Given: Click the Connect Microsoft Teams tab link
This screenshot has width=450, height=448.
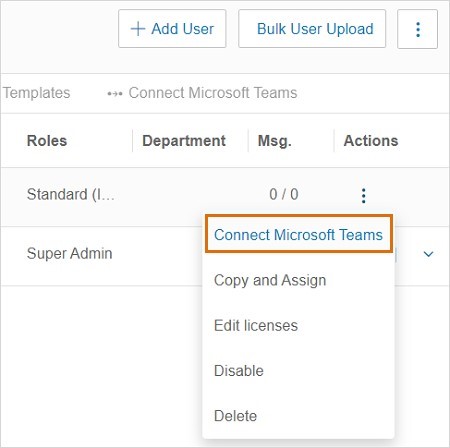Looking at the screenshot, I should coord(213,93).
